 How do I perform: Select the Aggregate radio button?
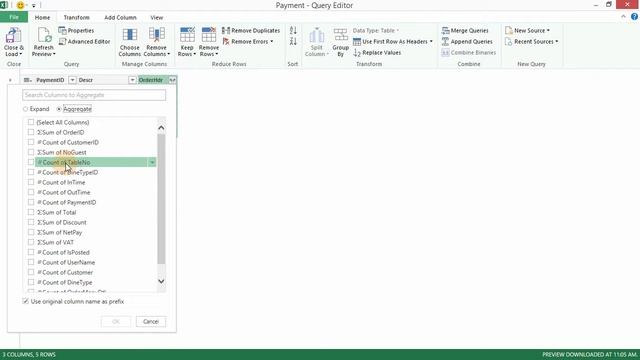(59, 109)
